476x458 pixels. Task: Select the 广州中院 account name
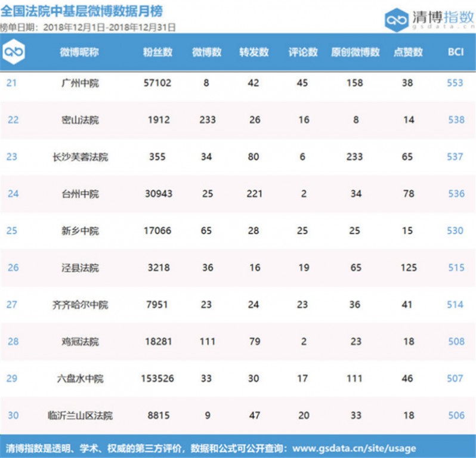[80, 83]
